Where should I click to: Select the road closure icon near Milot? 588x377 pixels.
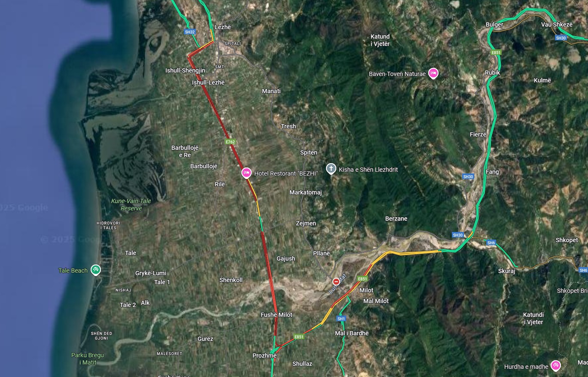(x=336, y=281)
